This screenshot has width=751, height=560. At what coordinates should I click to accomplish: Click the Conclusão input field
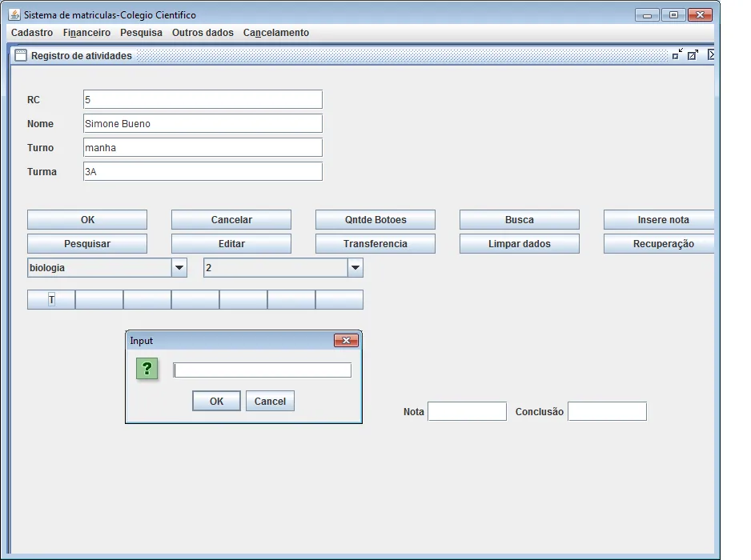tap(608, 411)
